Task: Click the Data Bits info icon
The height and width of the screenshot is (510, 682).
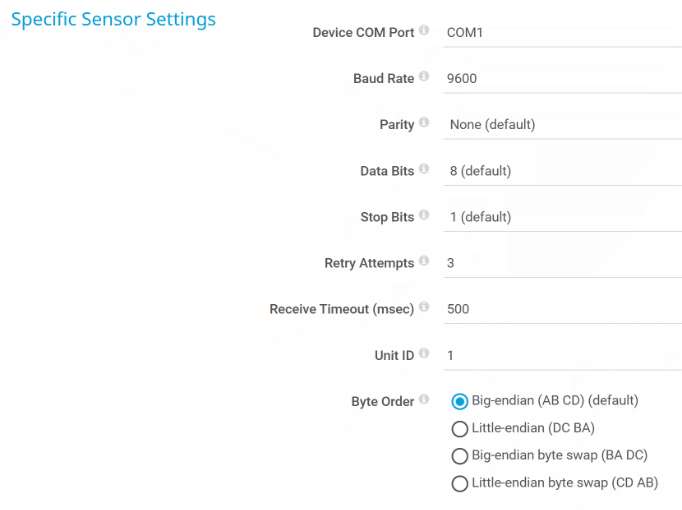Action: 424,170
